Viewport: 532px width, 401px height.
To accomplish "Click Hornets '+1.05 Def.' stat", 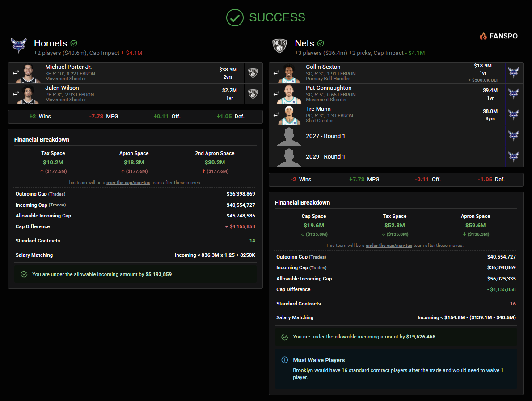I will (230, 117).
